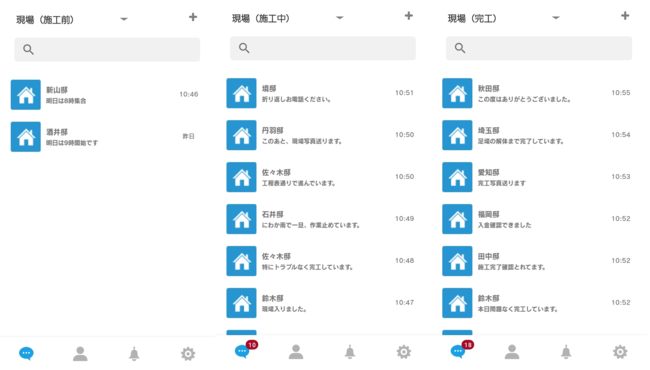Tap the 10:53 timestamp on 愛知邸

point(621,177)
